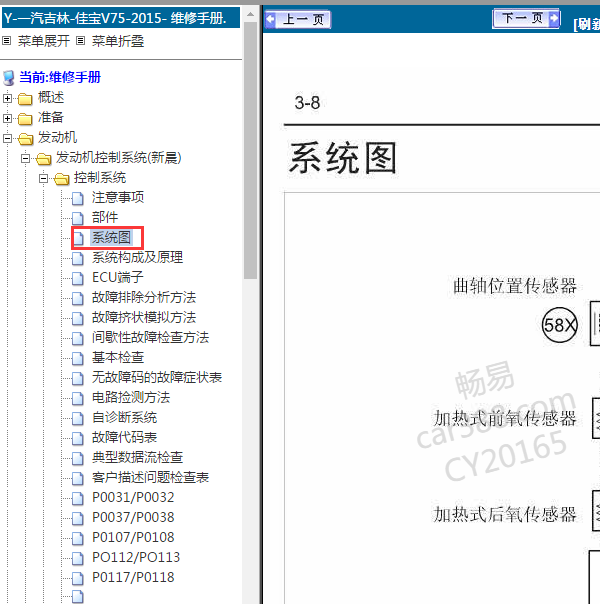Viewport: 600px width, 604px height.
Task: Click the document icon beside 部件
Action: click(x=78, y=219)
